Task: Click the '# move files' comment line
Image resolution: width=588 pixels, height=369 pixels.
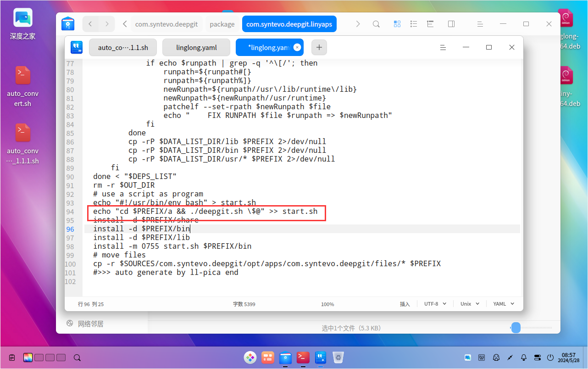Action: [119, 255]
